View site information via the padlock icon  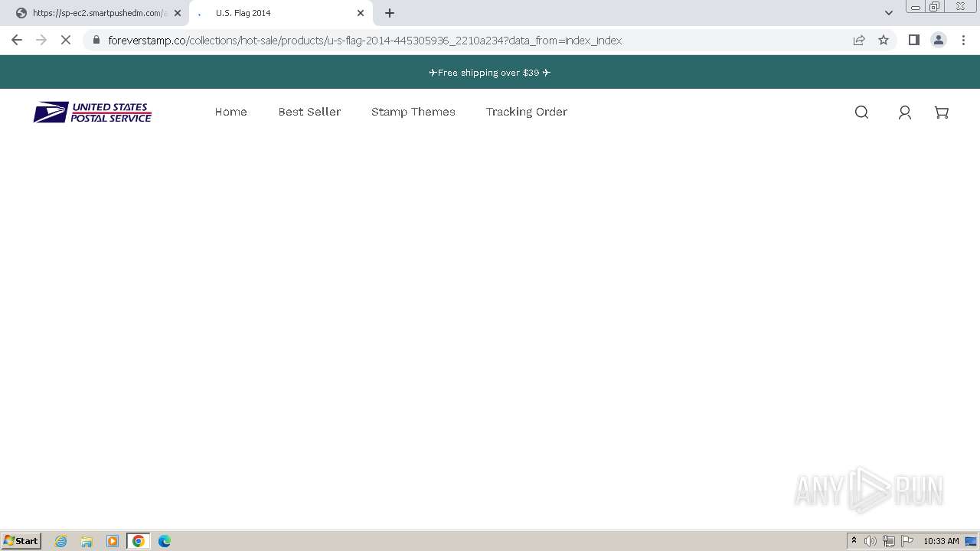click(96, 40)
